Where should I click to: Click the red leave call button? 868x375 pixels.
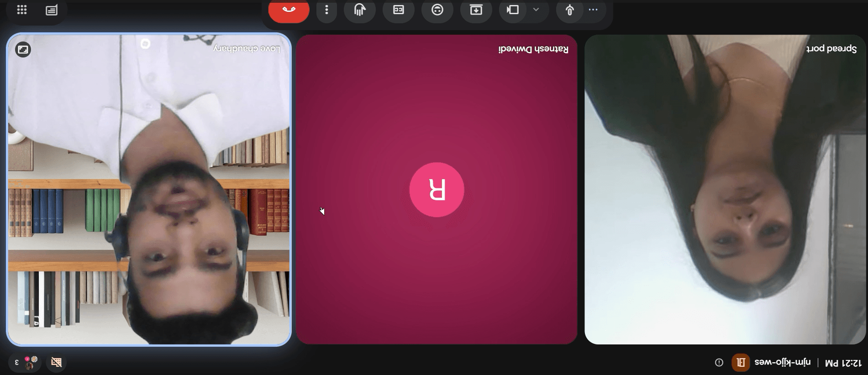tap(289, 10)
